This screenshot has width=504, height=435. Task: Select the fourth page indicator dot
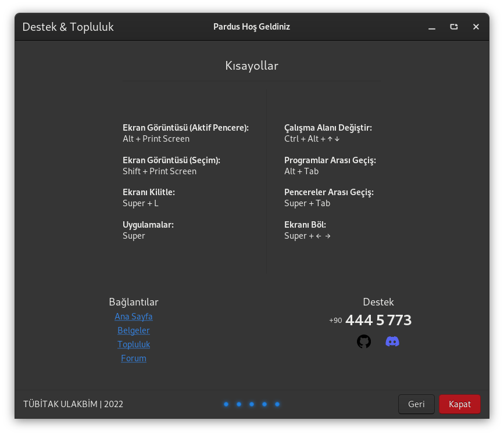264,404
